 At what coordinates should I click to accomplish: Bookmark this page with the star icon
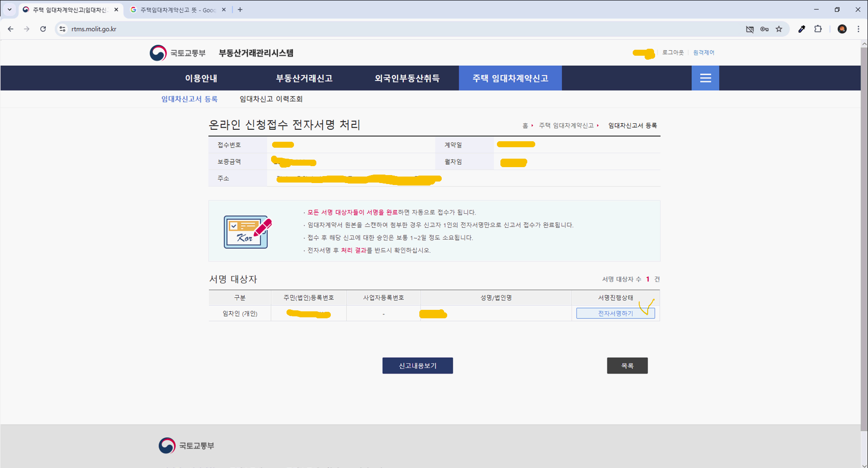779,29
